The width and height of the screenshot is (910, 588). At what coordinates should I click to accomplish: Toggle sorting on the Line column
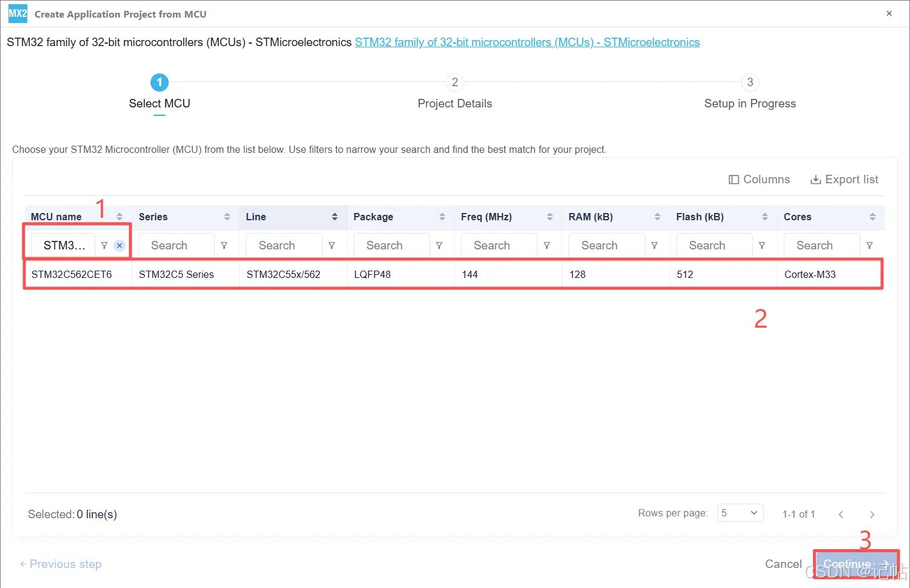point(334,217)
